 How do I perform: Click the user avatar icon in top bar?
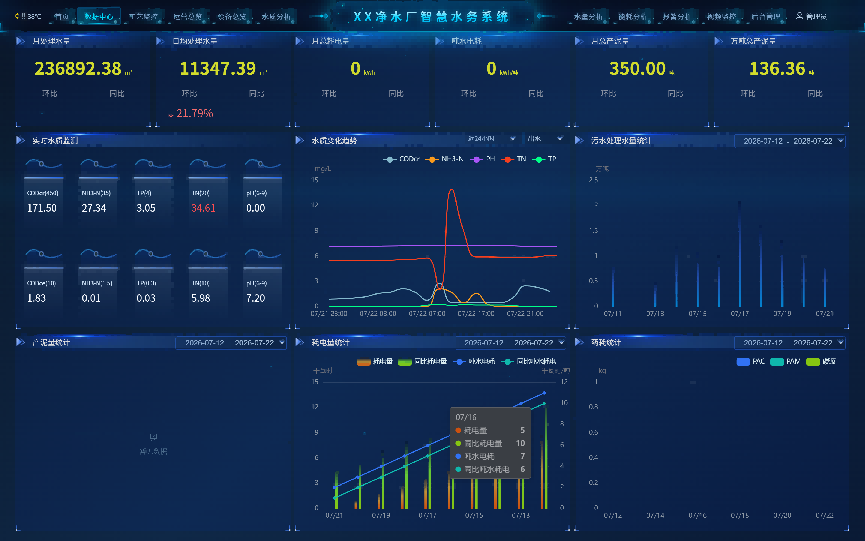click(799, 16)
